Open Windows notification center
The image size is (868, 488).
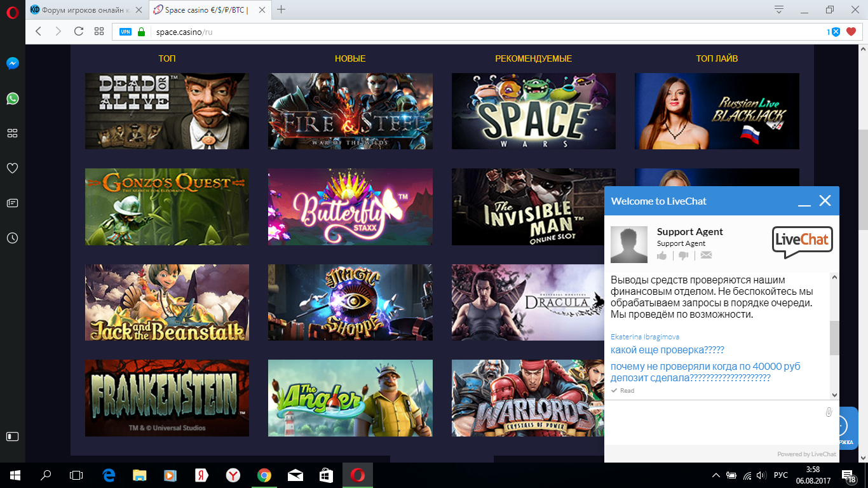coord(848,475)
